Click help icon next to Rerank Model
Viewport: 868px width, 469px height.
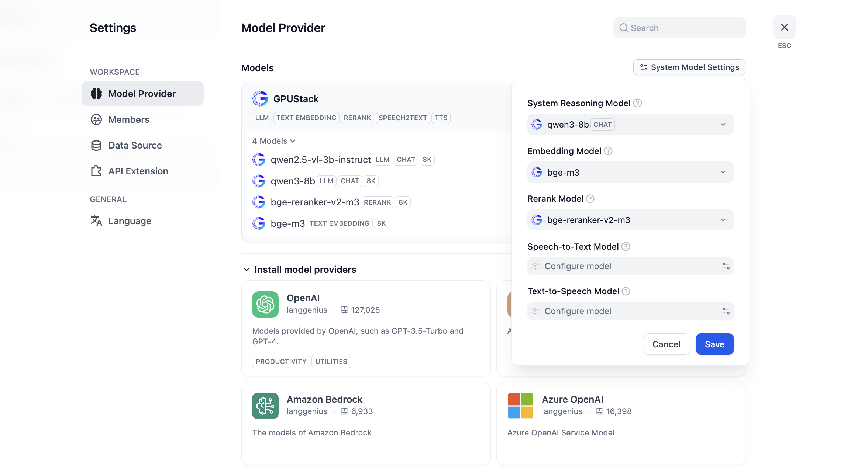pos(590,199)
